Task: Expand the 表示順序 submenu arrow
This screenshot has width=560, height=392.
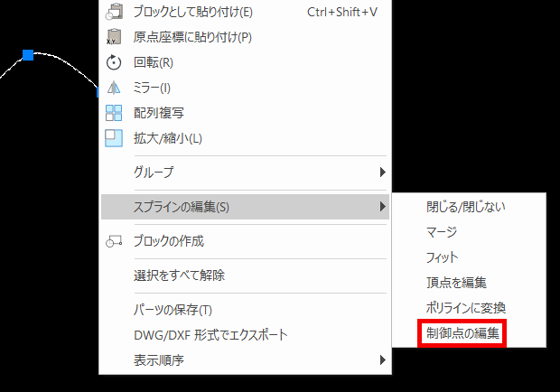Action: tap(382, 360)
